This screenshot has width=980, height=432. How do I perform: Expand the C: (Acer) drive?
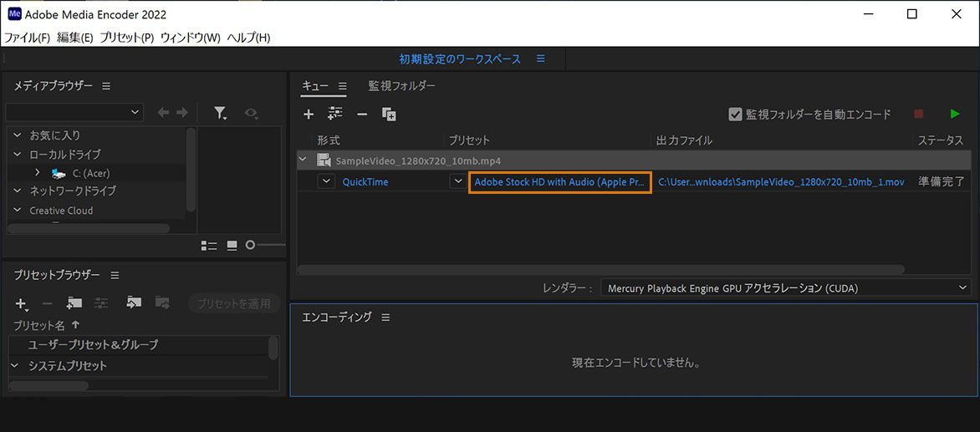click(x=37, y=172)
